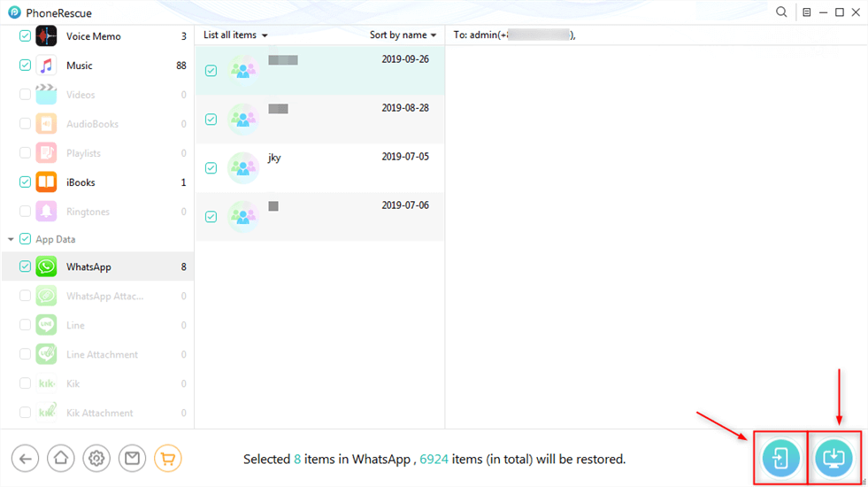Return to the home screen
Viewport: 868px width, 487px height.
[x=61, y=459]
